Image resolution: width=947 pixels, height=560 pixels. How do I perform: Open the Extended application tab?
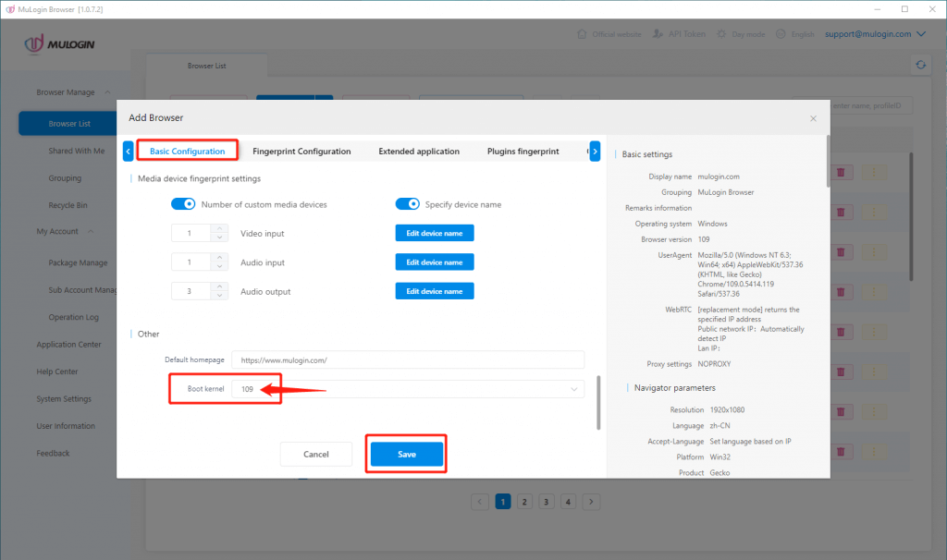(x=419, y=151)
